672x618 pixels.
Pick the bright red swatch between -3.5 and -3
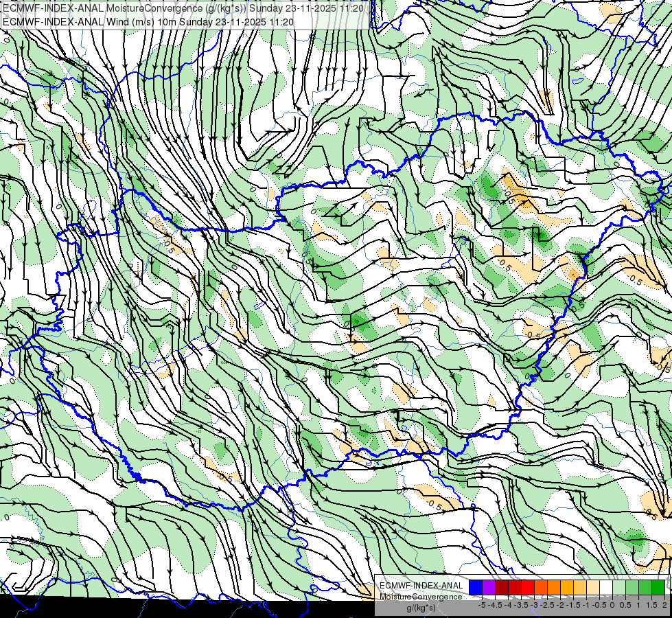528,587
